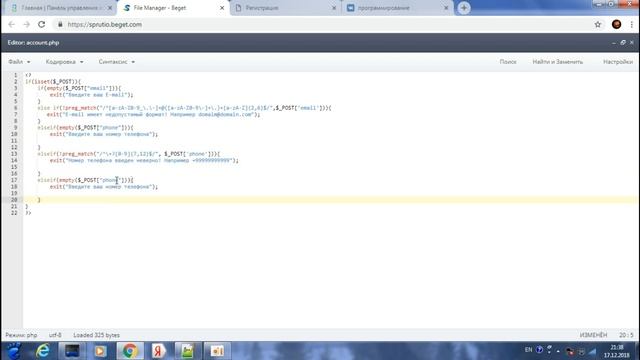Open a new browser tab
The height and width of the screenshot is (360, 640).
[464, 8]
